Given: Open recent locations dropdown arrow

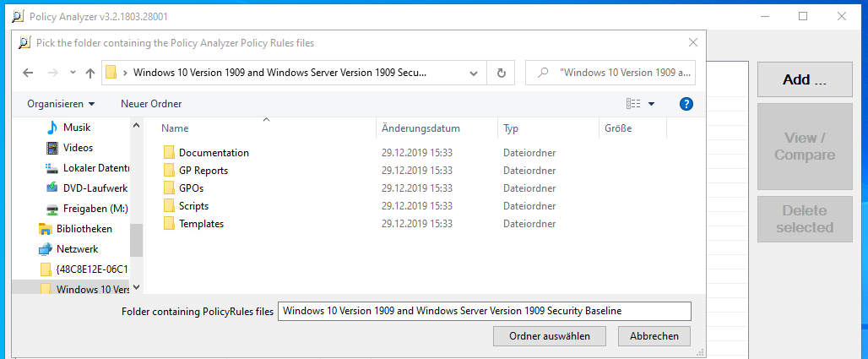Looking at the screenshot, I should tap(73, 73).
